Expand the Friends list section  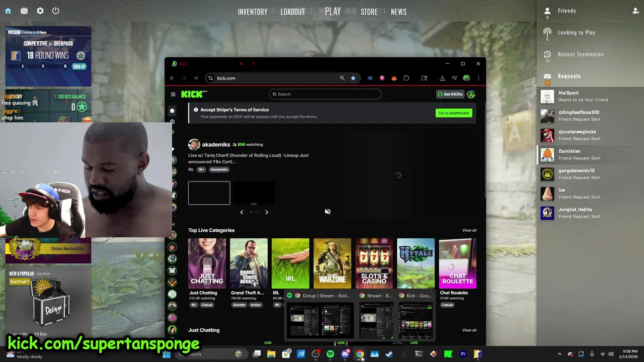(567, 11)
